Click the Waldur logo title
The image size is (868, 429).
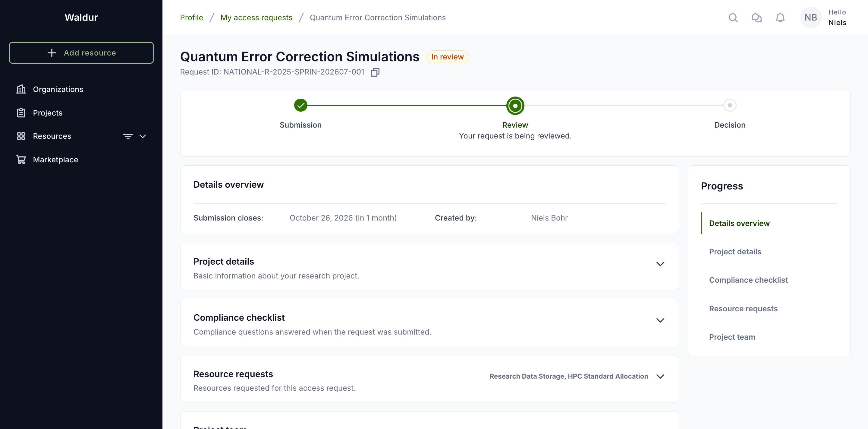[x=81, y=17]
